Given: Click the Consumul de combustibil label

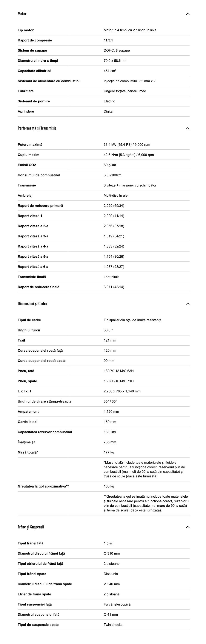Looking at the screenshot, I should (x=38, y=175).
